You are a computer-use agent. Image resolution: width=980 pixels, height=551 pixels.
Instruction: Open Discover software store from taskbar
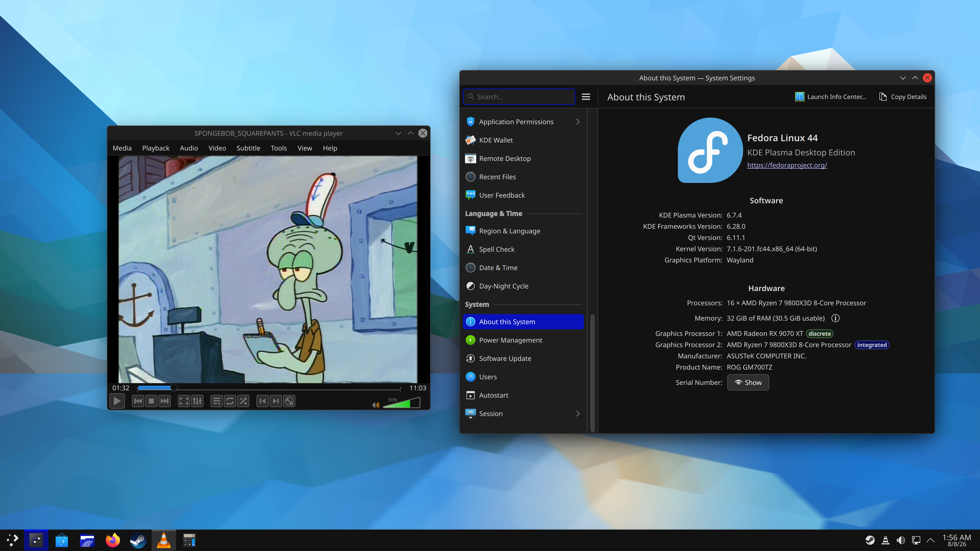(62, 540)
